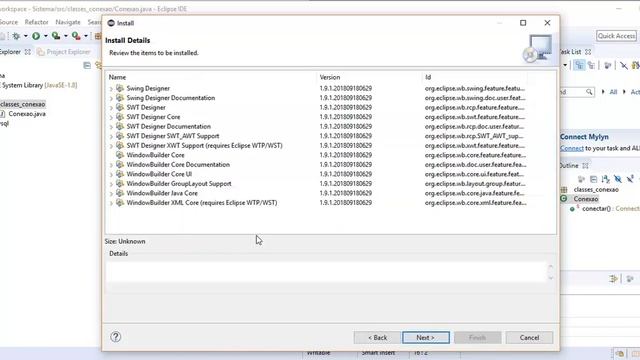Expand WindowBuilder GroupLayout Support row
640x360 pixels.
click(111, 184)
